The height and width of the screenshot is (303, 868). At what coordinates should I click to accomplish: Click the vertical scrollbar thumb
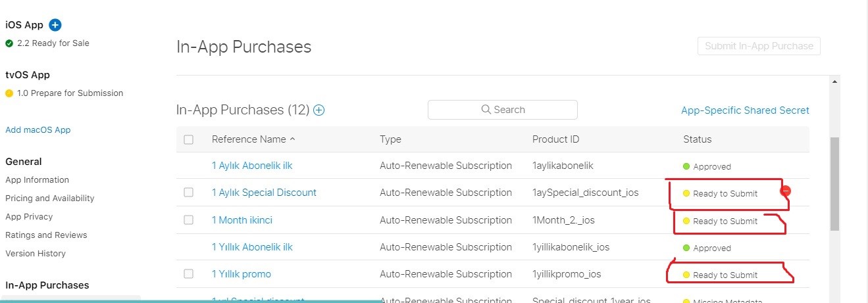click(835, 184)
